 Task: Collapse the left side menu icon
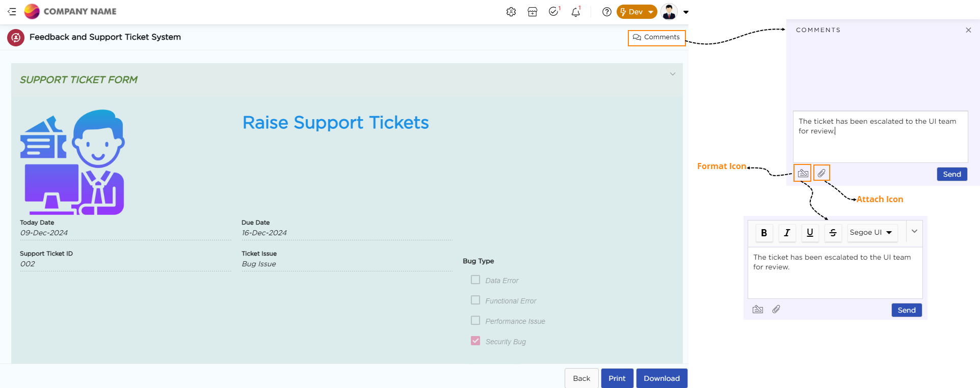pos(12,12)
